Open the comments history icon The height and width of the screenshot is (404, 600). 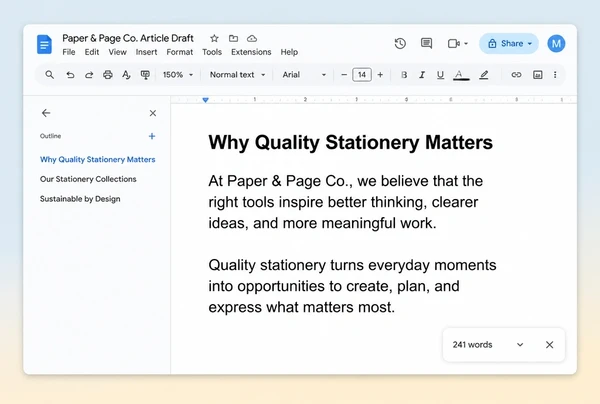[x=426, y=43]
